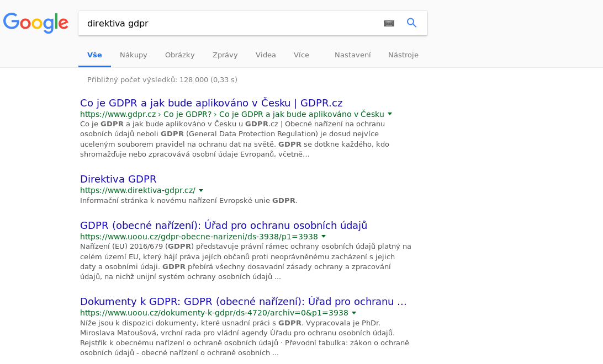Expand the Více menu
The image size is (603, 364).
click(301, 55)
